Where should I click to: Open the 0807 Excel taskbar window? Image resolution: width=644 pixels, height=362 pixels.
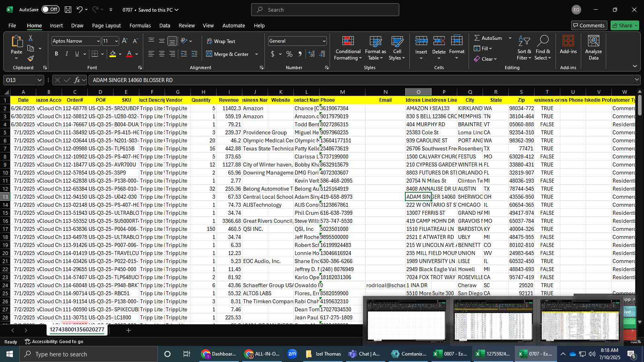click(x=450, y=354)
